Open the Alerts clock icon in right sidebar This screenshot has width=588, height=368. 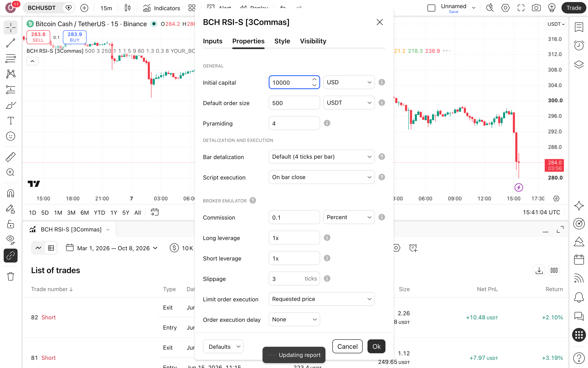pyautogui.click(x=579, y=45)
